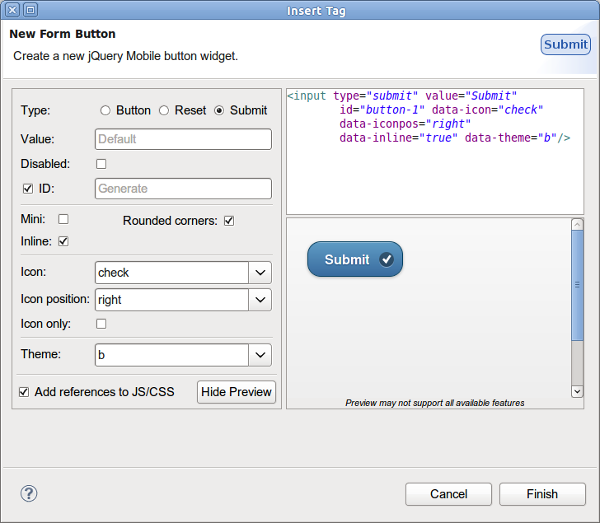Choose the Submit type radio option
This screenshot has width=600, height=523.
click(220, 111)
